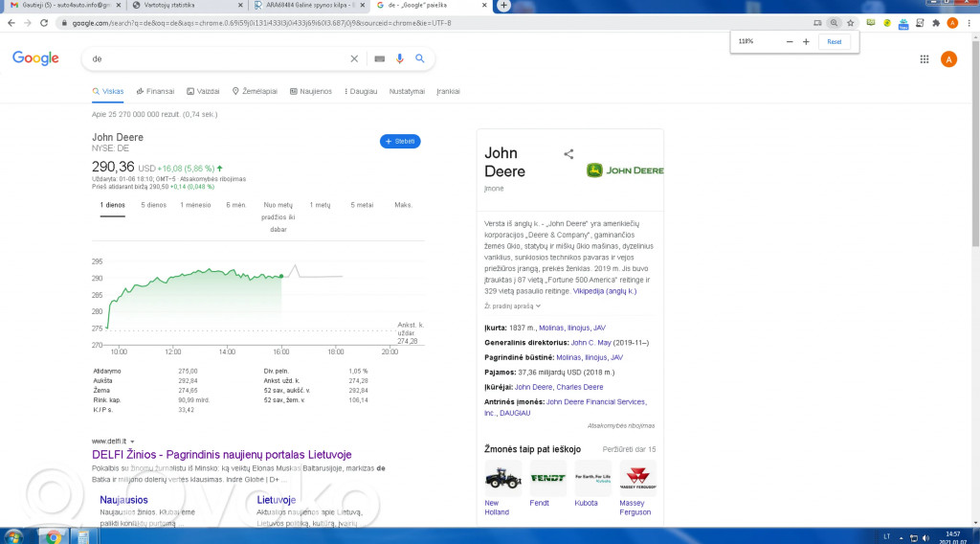The height and width of the screenshot is (544, 980).
Task: Share the John Deere knowledge panel
Action: click(x=568, y=153)
